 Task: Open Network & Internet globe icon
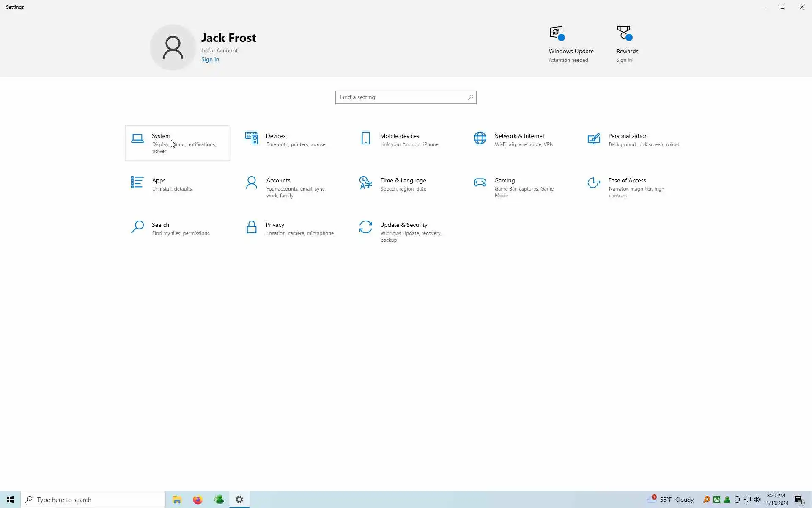pos(480,138)
